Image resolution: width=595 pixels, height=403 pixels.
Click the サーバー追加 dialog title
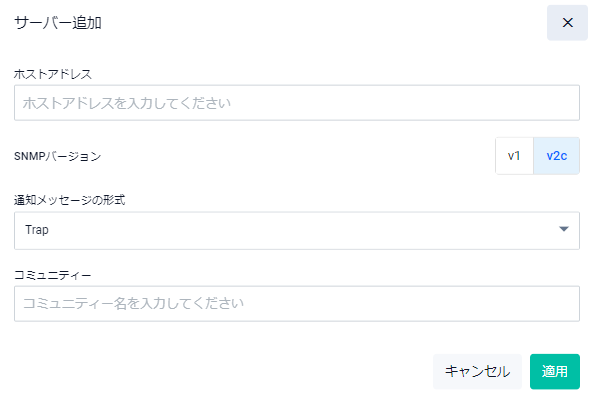coord(58,23)
